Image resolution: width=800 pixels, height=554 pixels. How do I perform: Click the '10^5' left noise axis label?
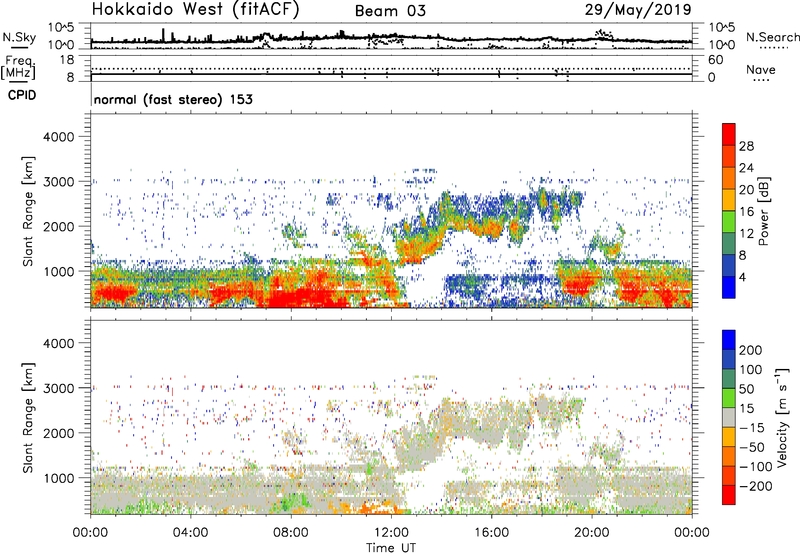point(62,27)
